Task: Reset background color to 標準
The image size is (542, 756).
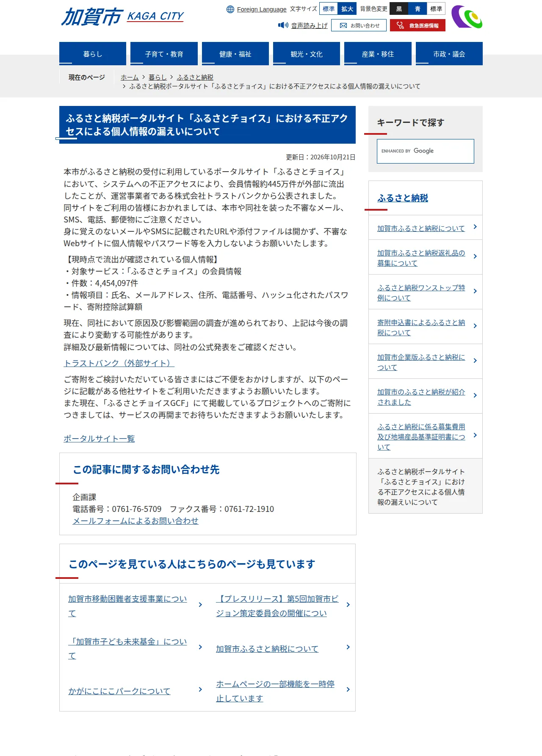Action: tap(436, 9)
